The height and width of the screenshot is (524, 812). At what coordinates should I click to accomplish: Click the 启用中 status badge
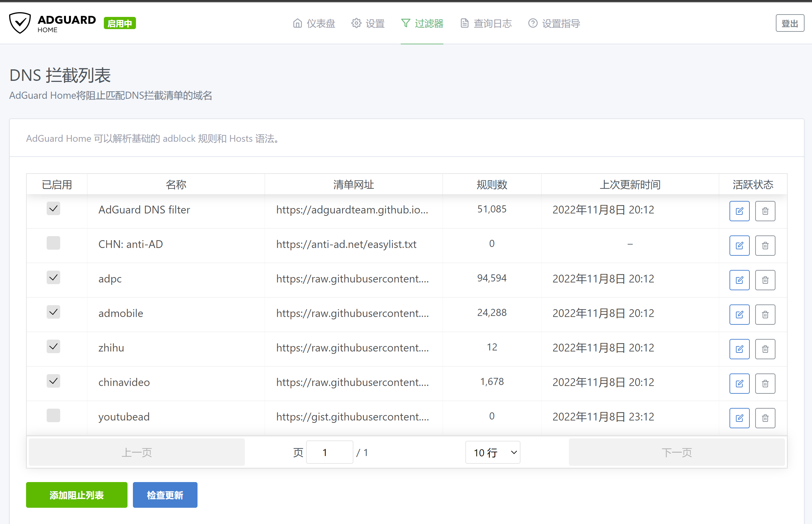point(120,23)
